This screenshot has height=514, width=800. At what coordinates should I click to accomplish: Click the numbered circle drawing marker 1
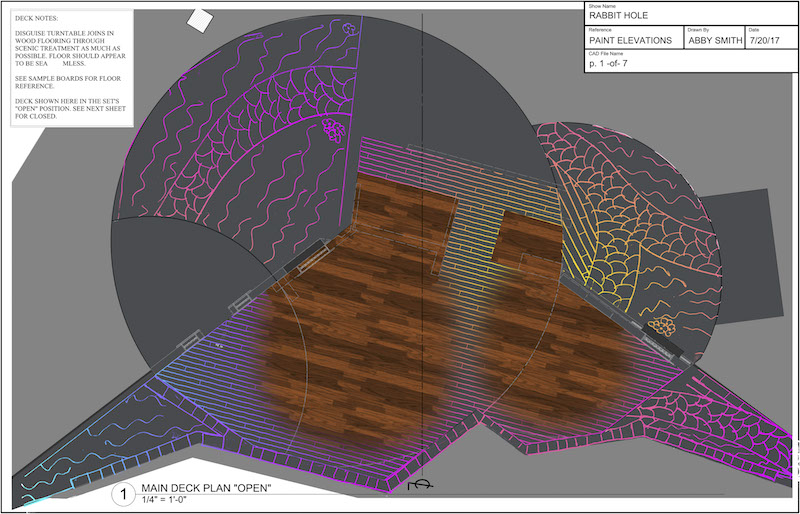(123, 494)
